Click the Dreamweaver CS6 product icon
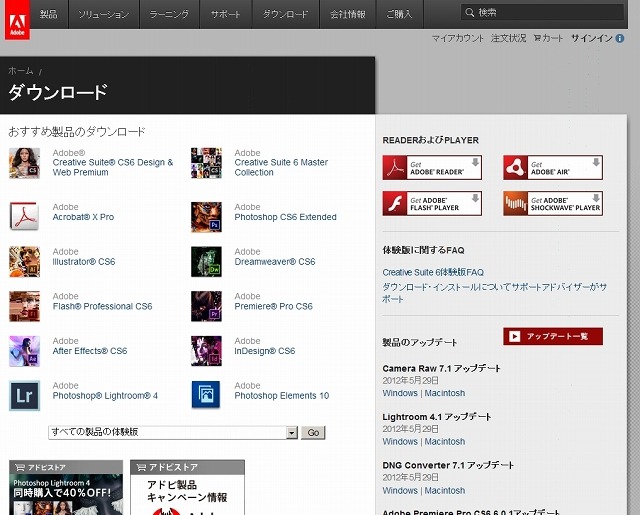This screenshot has width=640, height=515. [x=207, y=262]
